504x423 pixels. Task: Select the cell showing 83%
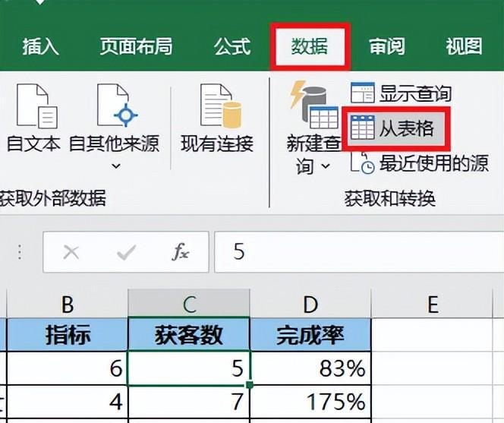[x=310, y=368]
